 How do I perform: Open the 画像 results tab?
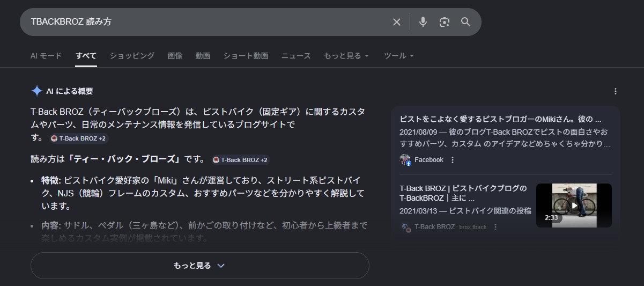pos(175,56)
